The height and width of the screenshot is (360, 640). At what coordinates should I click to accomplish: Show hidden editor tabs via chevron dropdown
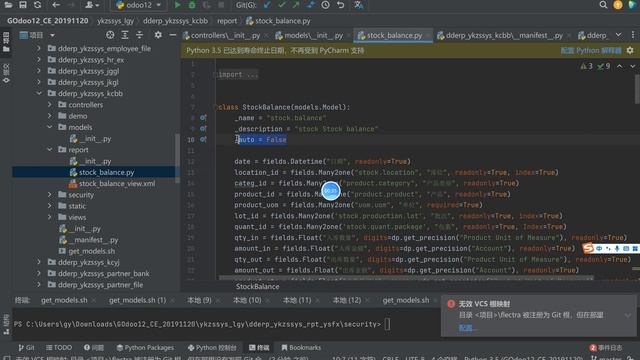pos(618,35)
